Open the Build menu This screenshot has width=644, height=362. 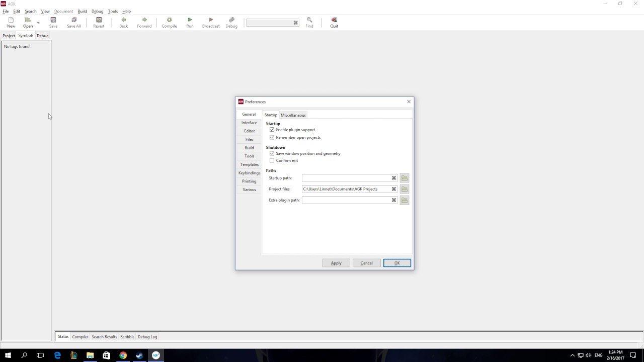tap(82, 11)
